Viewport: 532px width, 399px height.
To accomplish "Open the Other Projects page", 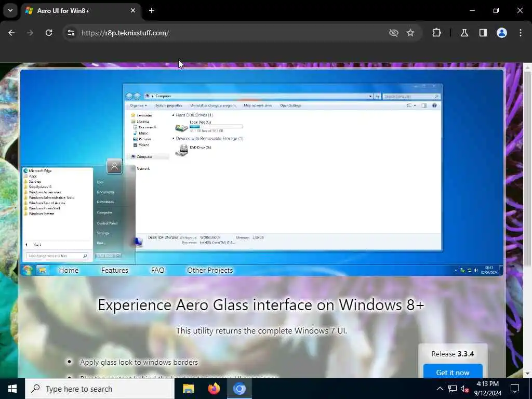I will tap(210, 270).
